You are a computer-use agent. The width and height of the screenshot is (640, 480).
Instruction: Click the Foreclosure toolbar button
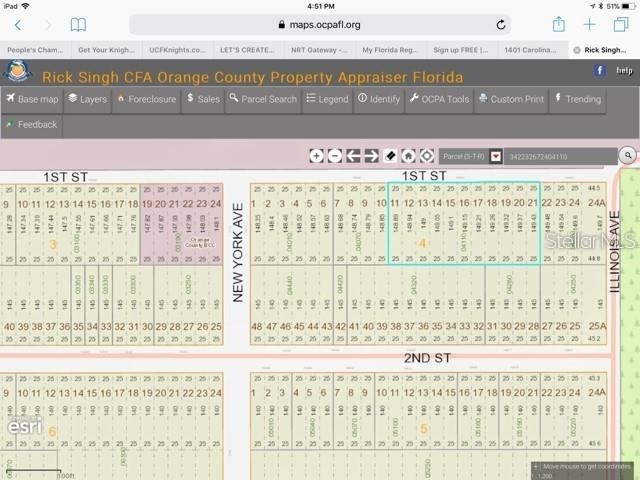click(x=146, y=99)
